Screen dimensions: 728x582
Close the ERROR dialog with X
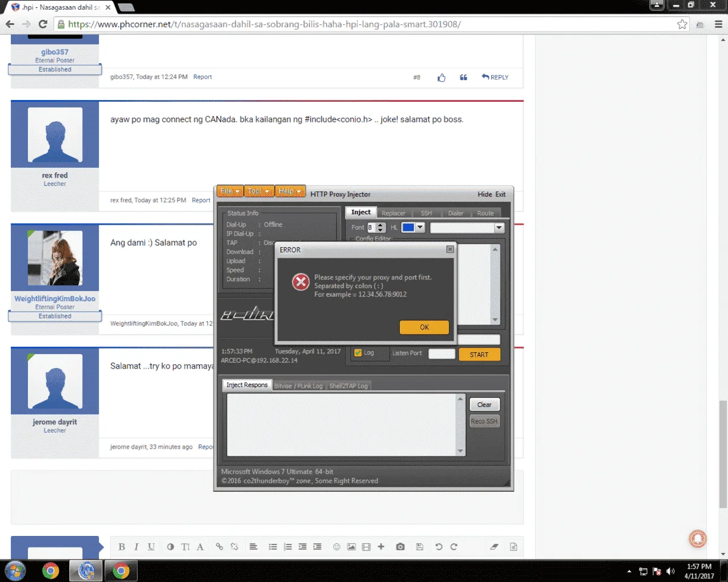(x=450, y=249)
